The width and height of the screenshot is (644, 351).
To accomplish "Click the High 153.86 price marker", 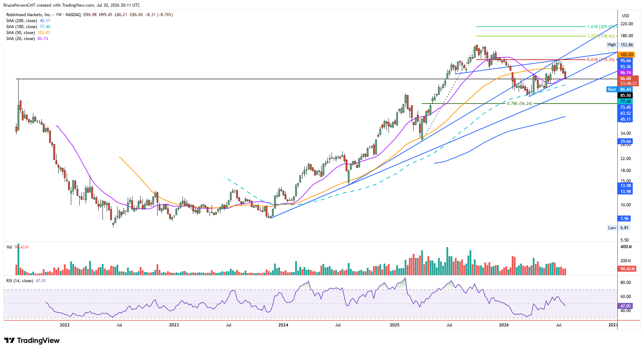I will point(620,45).
